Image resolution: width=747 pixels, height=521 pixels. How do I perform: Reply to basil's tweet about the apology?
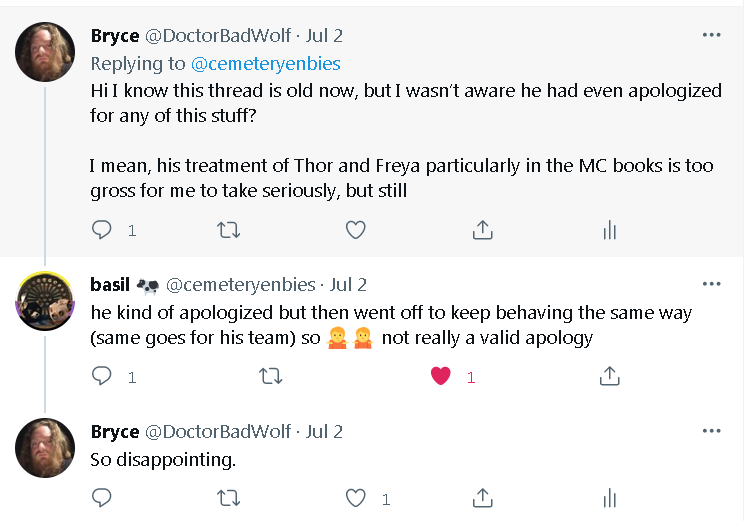(x=102, y=376)
